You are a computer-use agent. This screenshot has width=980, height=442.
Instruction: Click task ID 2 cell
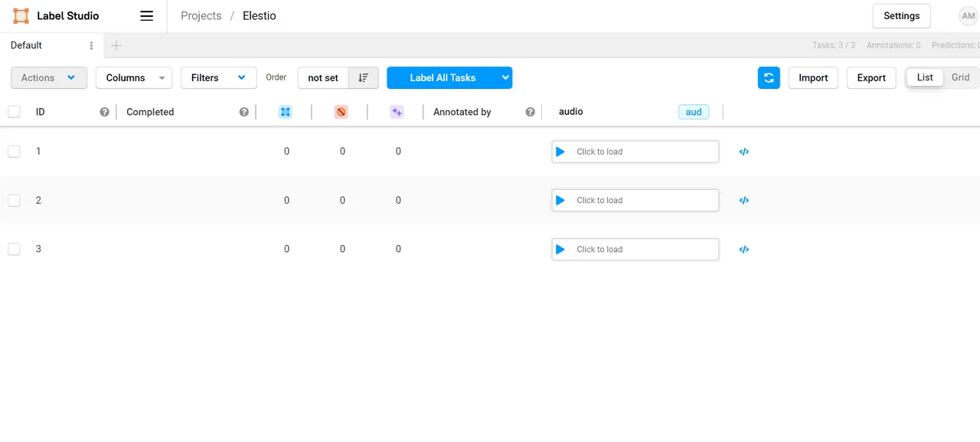pyautogui.click(x=38, y=201)
